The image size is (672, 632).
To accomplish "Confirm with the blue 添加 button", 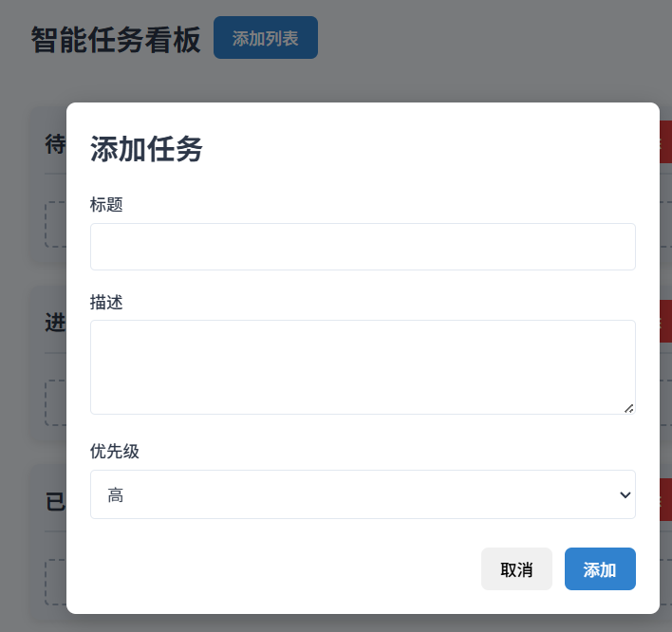I will pyautogui.click(x=600, y=569).
